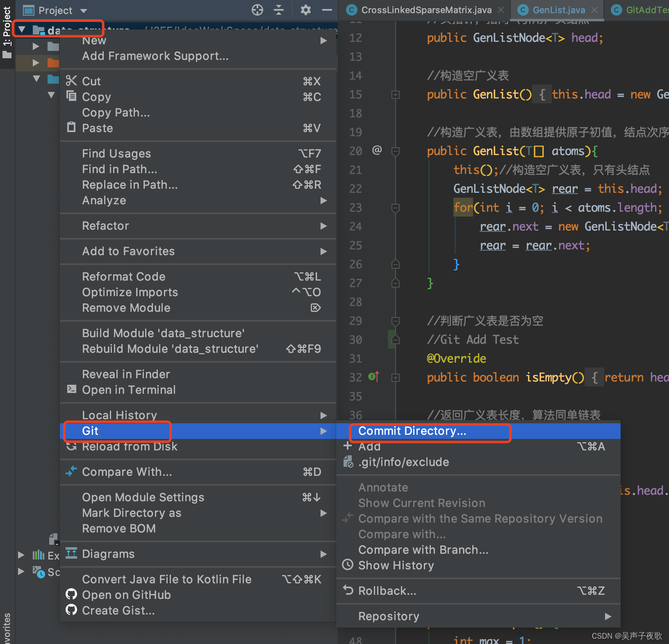Click the clock icon beside Show History
Image resolution: width=669 pixels, height=644 pixels.
348,565
